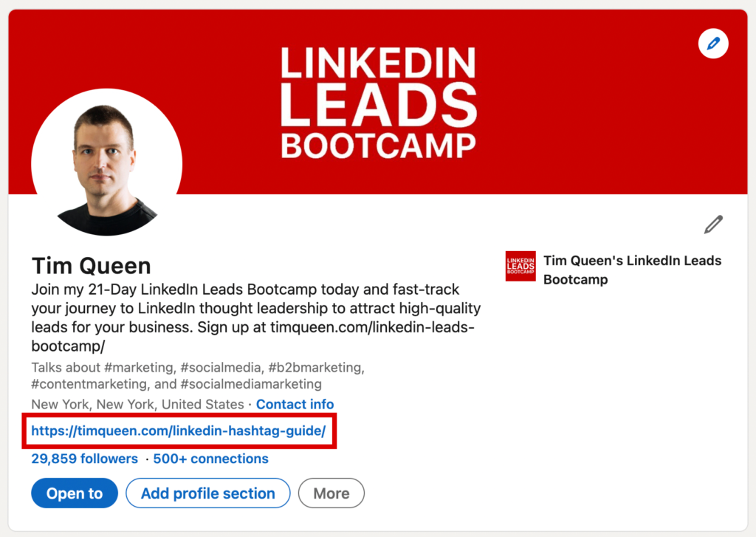Viewport: 756px width, 537px height.
Task: Open Tim Queen's LinkedIn Leads Bootcamp company name
Action: (632, 270)
